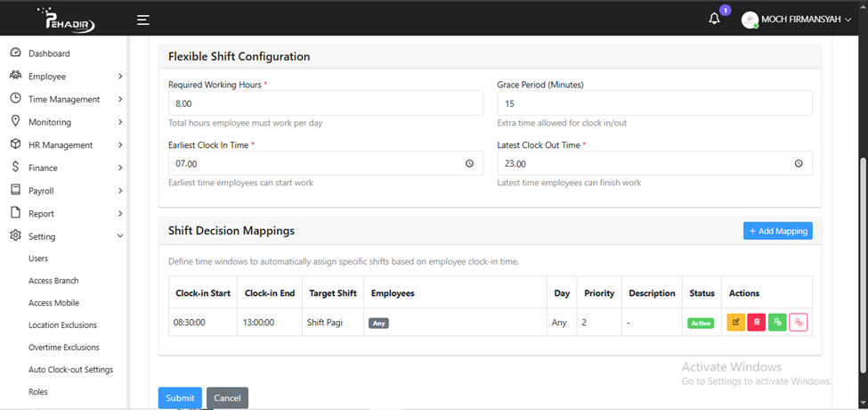Screen dimensions: 868x410
Task: Expand the Payroll submenu chevron
Action: pyautogui.click(x=120, y=191)
